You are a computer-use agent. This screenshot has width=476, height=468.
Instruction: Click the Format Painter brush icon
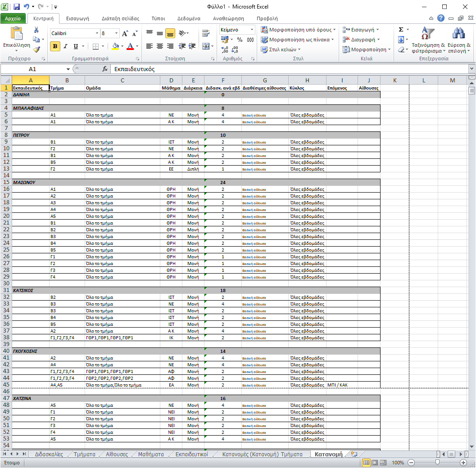[36, 49]
